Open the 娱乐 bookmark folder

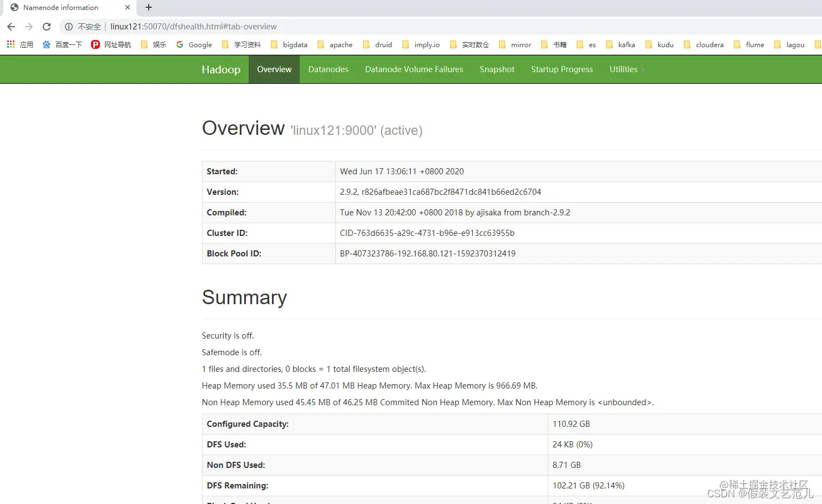(154, 44)
